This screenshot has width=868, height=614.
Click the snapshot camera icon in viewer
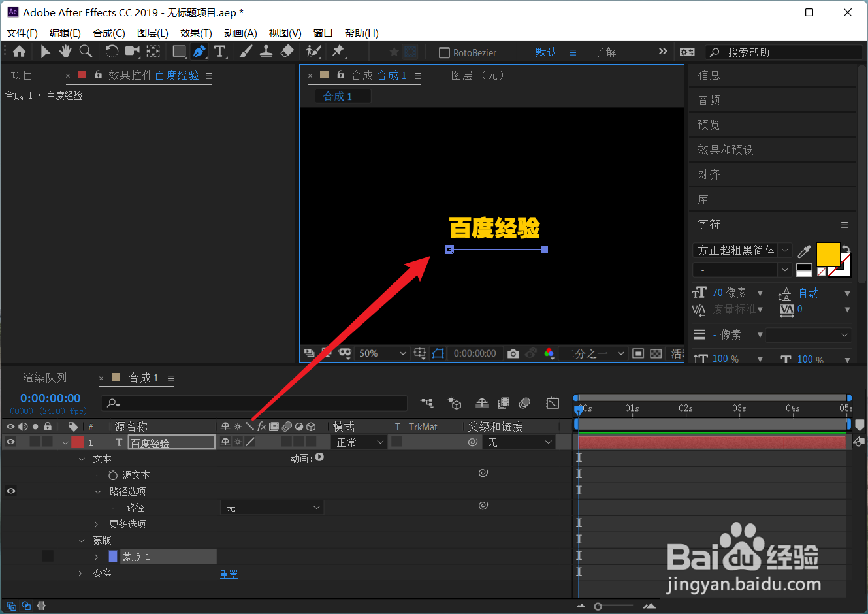[x=513, y=353]
